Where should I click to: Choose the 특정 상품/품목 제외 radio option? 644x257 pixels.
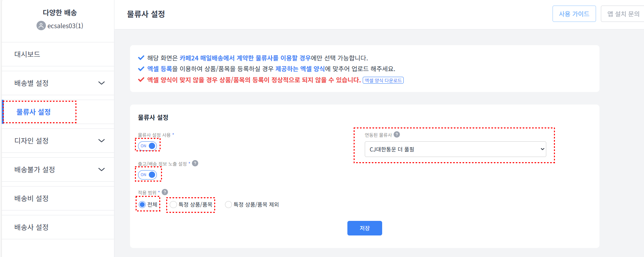tap(228, 205)
